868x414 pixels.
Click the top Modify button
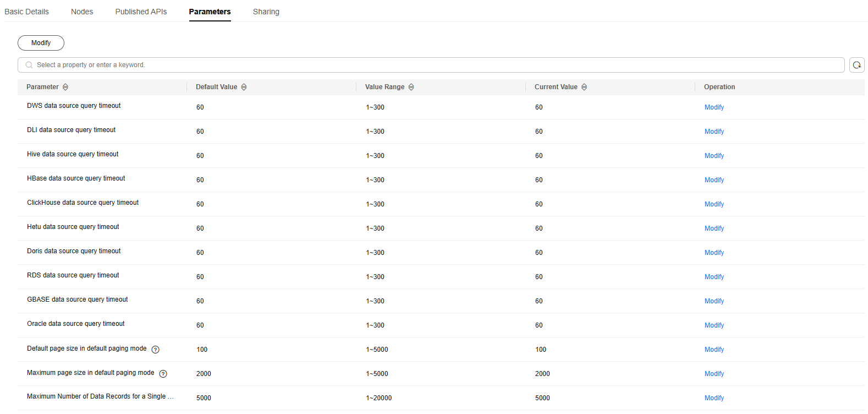coord(41,43)
